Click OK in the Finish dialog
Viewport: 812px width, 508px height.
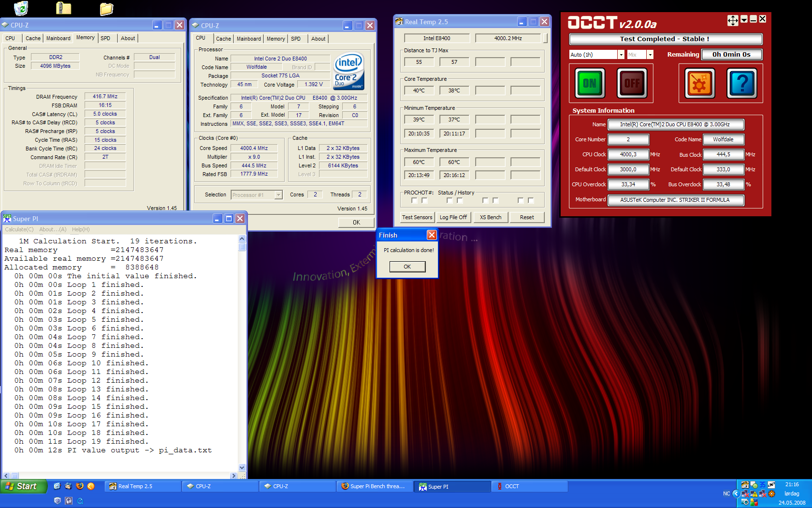click(x=407, y=267)
